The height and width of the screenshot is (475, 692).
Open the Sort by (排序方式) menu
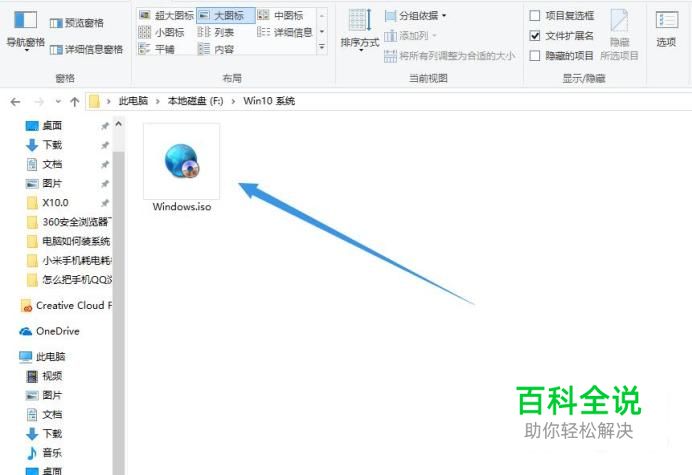[360, 30]
